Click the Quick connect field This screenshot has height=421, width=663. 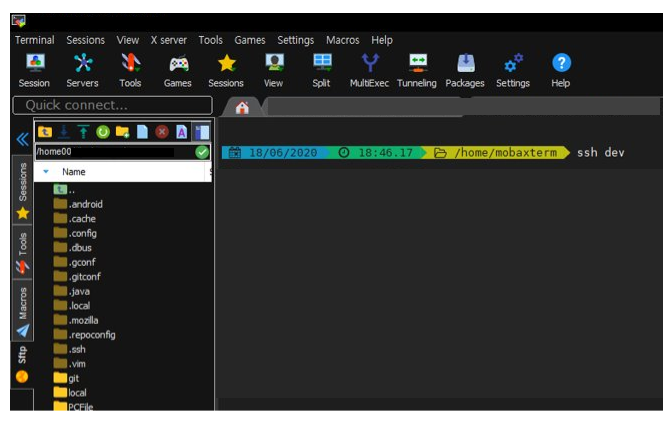point(112,105)
